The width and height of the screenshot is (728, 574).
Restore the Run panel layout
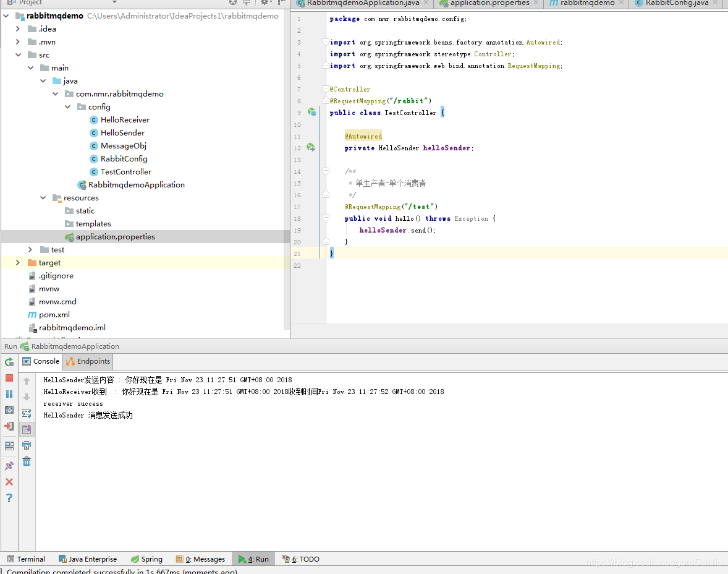pos(9,446)
